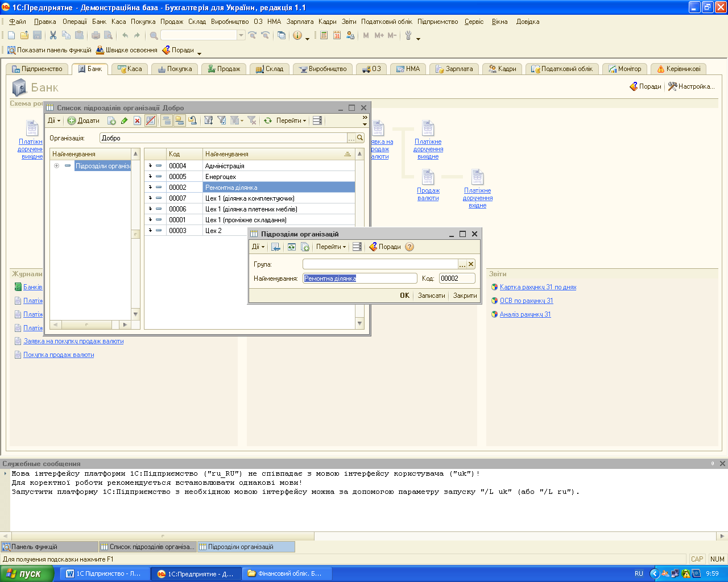Open the Дії dropdown in list window
The width and height of the screenshot is (728, 582).
(x=54, y=120)
